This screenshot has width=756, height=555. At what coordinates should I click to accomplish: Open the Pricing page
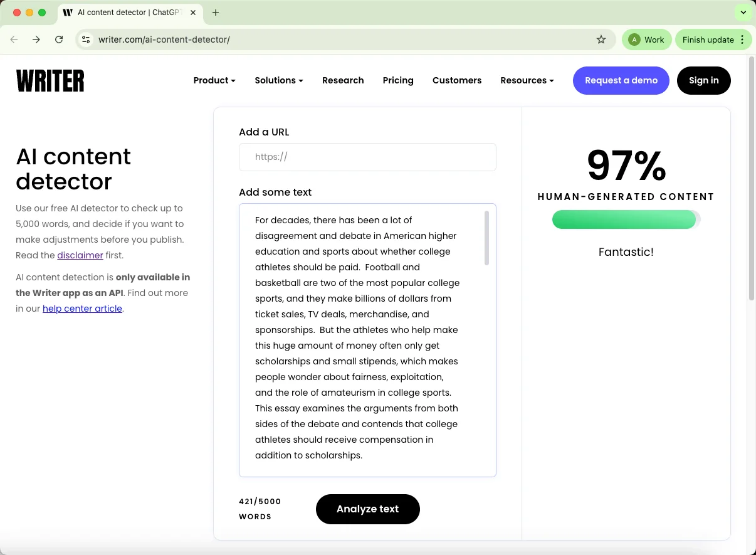pyautogui.click(x=398, y=80)
